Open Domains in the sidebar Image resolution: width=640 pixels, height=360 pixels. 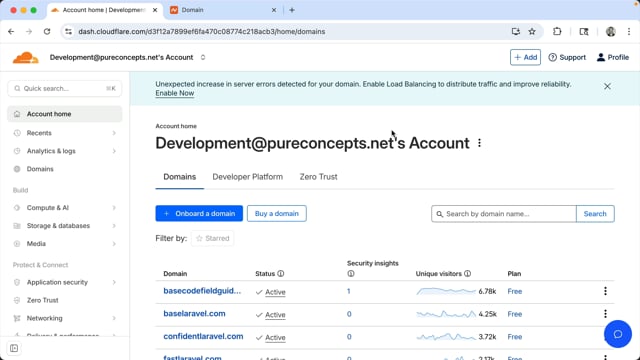[x=40, y=169]
